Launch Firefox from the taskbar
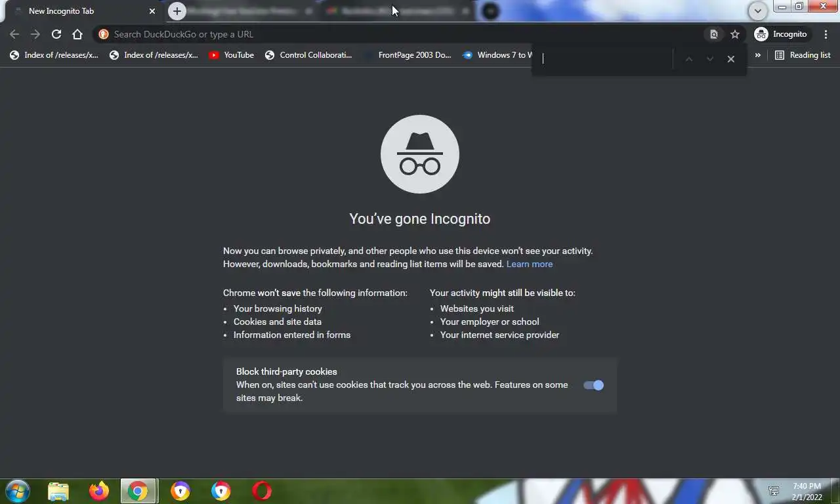The image size is (840, 504). [x=99, y=491]
